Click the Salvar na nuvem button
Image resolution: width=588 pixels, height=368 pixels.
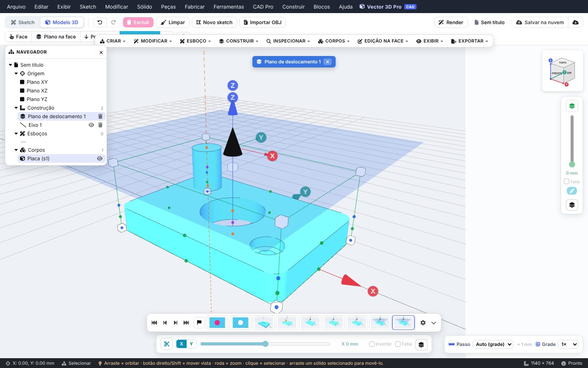pos(540,22)
